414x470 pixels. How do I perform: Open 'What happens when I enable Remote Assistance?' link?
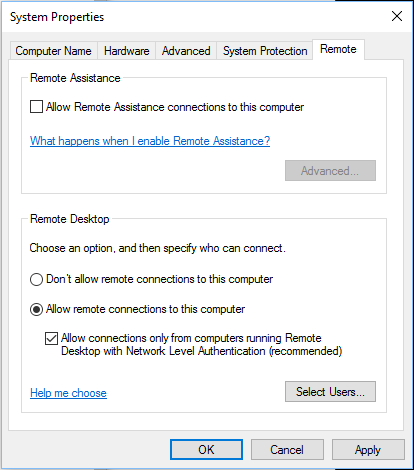(x=150, y=141)
